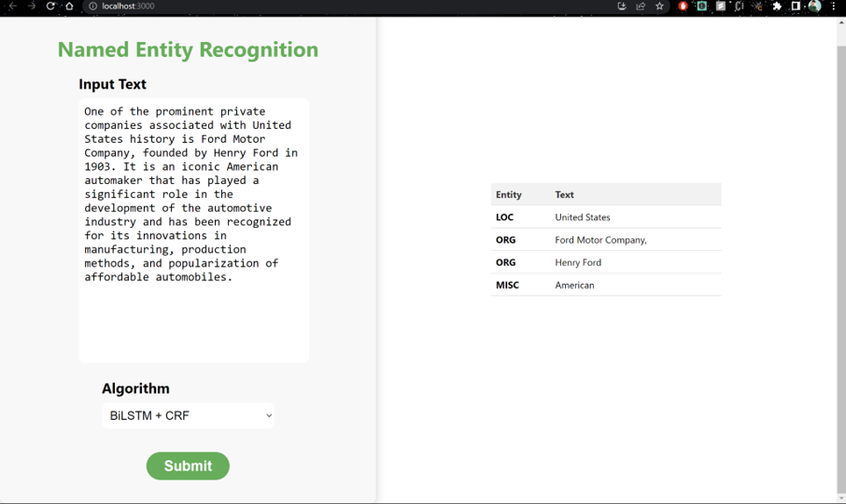
Task: Select the ORG cell beside Ford Motor Company
Action: 505,240
